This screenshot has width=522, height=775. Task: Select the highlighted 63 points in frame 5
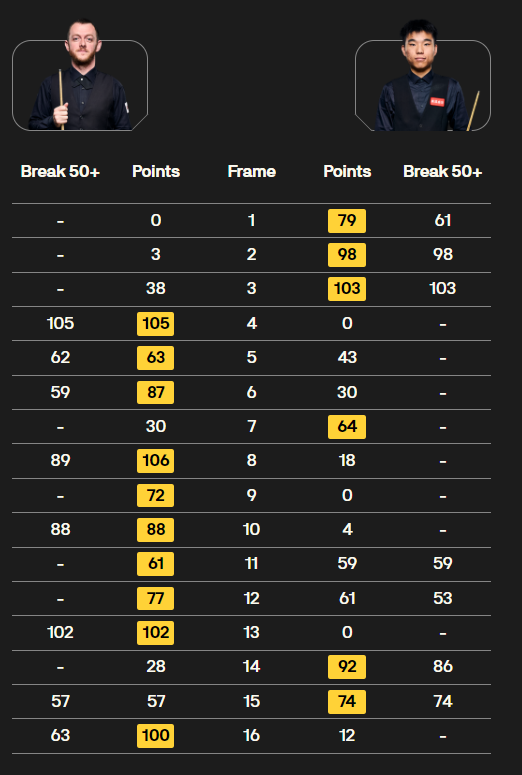tap(156, 358)
